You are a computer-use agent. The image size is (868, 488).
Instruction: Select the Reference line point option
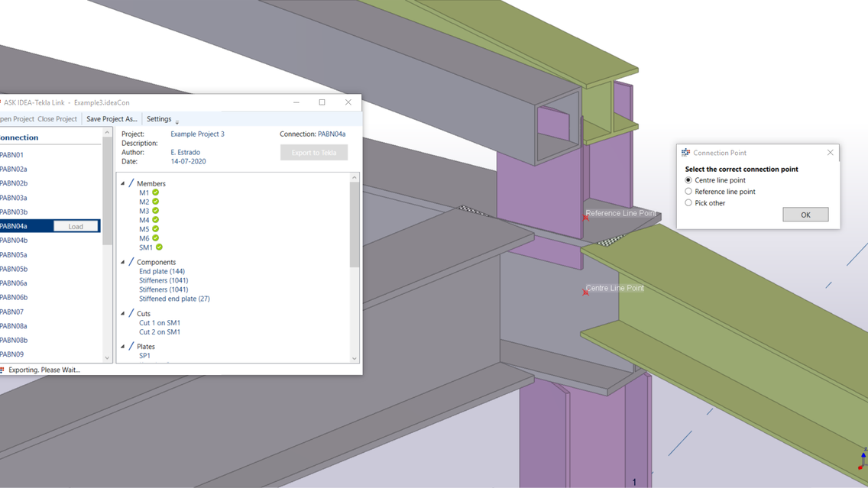[688, 192]
